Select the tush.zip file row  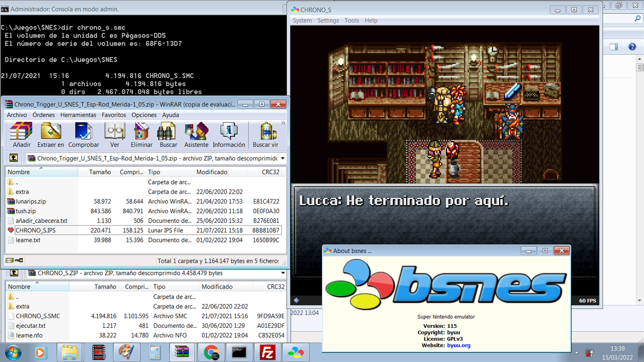pos(144,211)
